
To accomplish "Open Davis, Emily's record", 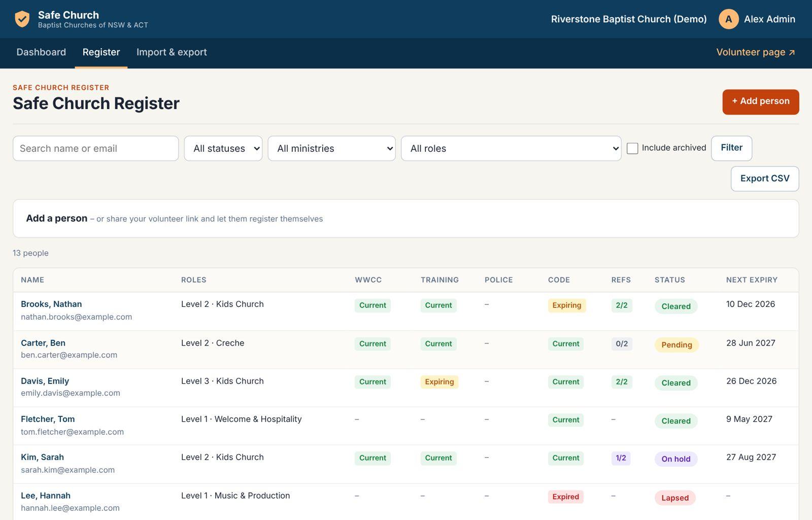I will [x=45, y=381].
